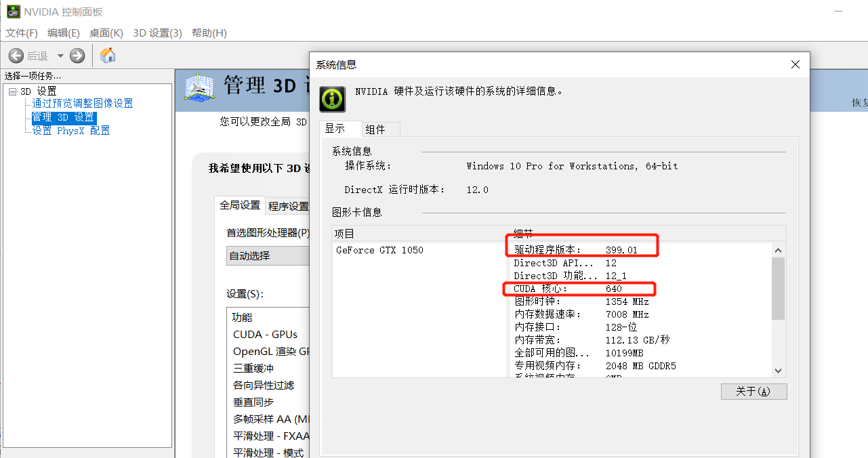Click scroll up arrow in details list
The image size is (868, 458).
778,250
